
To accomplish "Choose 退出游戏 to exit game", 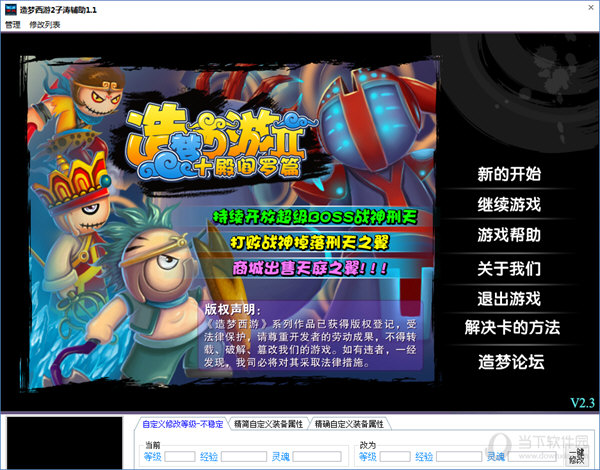I will coord(509,299).
